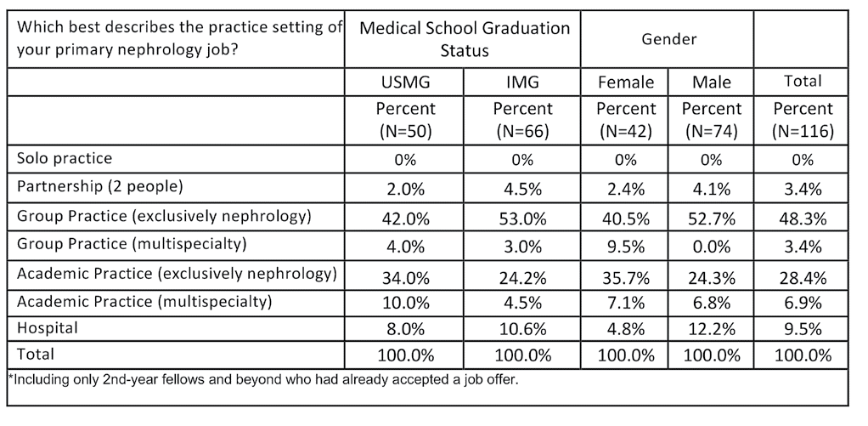Screen dimensions: 868x426
Task: Click the Male column header
Action: (x=711, y=82)
